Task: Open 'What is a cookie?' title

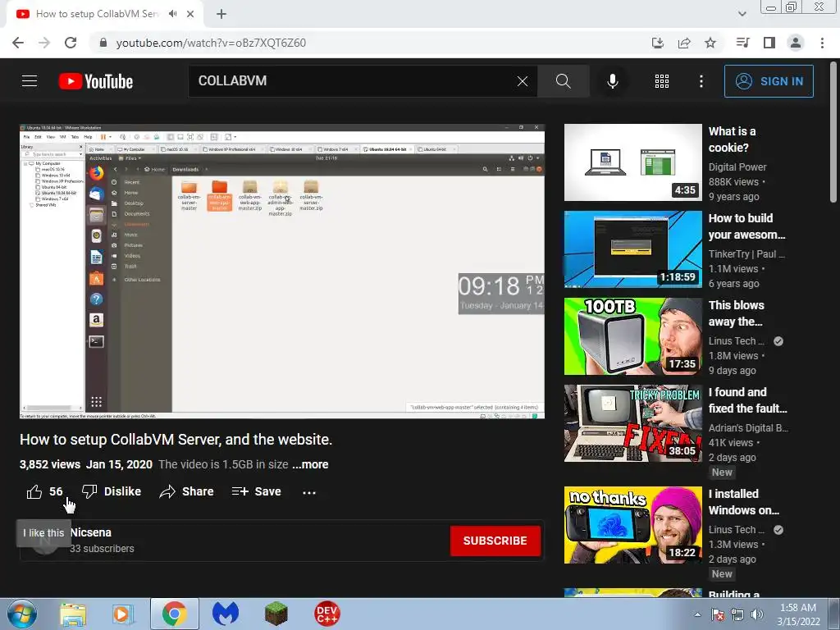Action: click(733, 139)
